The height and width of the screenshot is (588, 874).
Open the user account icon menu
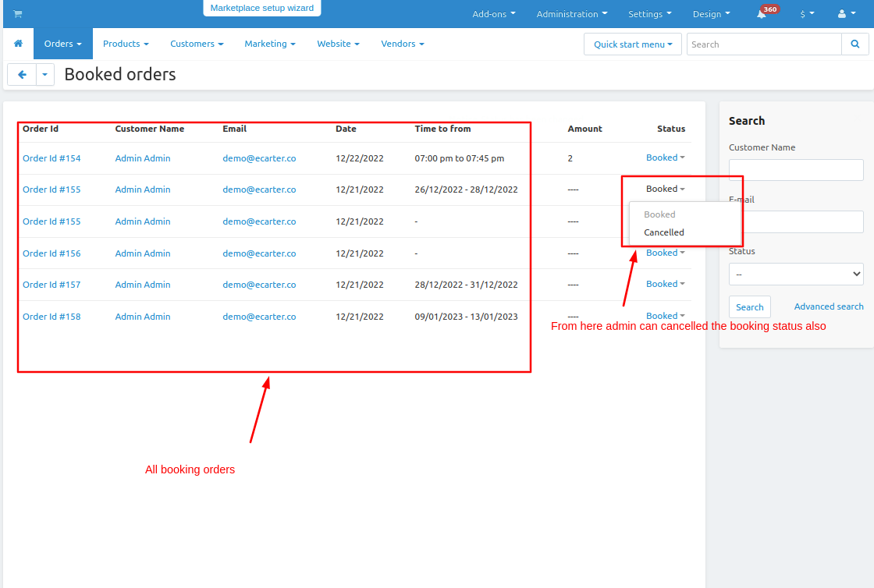coord(845,14)
